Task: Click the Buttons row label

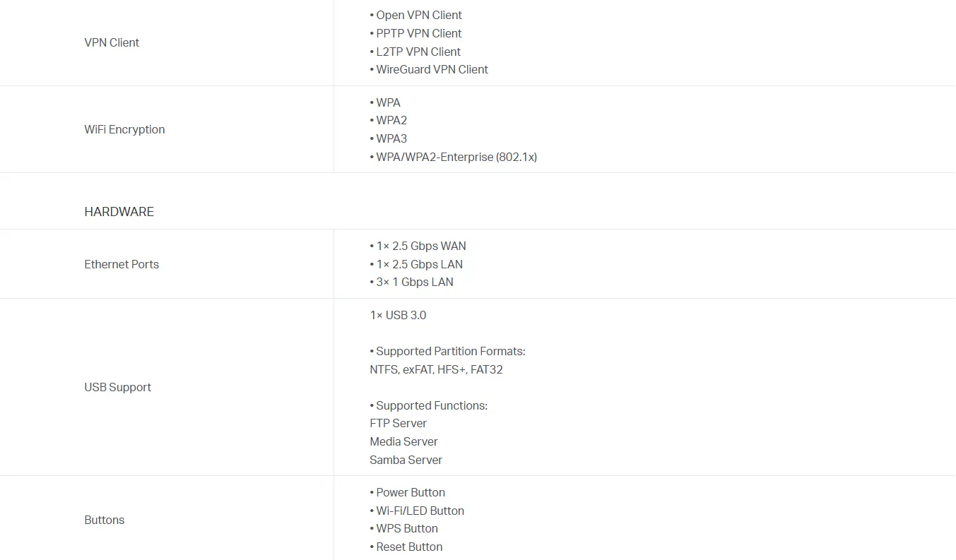Action: (x=104, y=520)
